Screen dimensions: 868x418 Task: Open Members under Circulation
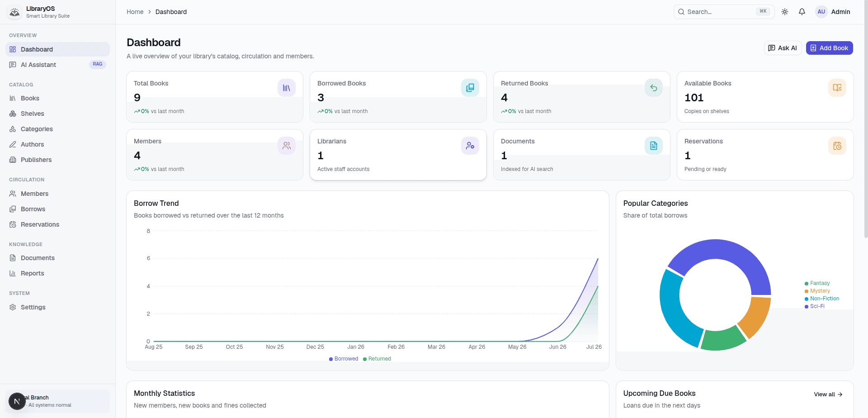(x=58, y=194)
